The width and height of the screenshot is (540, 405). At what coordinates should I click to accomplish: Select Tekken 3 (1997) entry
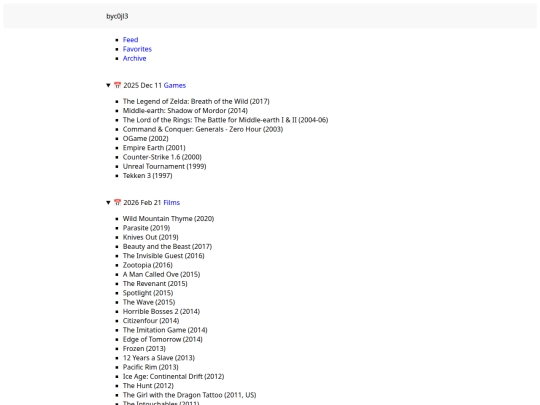coord(147,176)
